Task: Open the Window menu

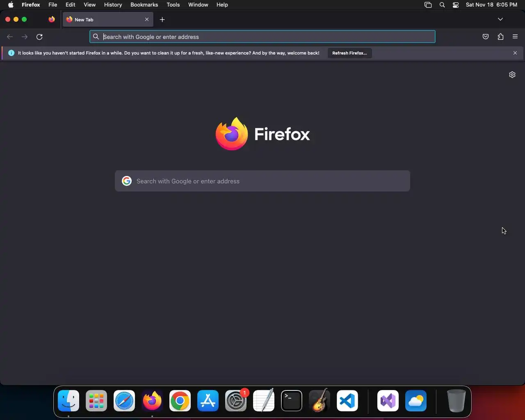Action: coord(198,5)
